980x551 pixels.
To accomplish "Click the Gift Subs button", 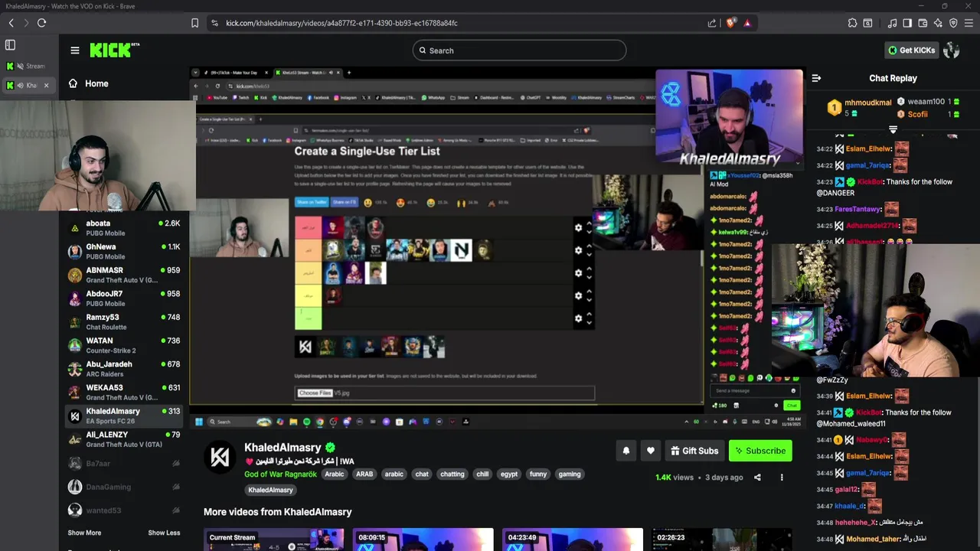I will 694,451.
